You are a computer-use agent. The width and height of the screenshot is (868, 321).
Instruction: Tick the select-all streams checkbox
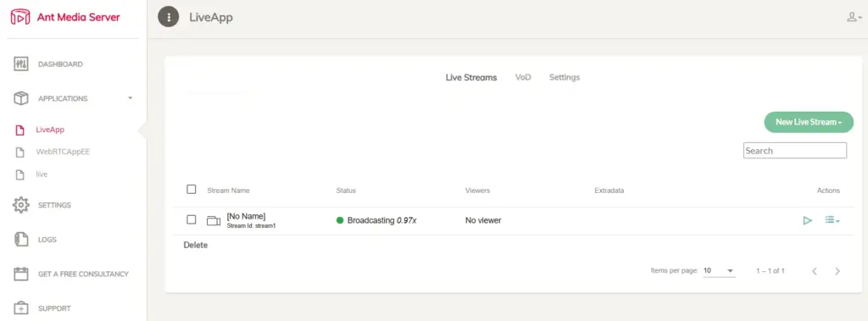(192, 189)
